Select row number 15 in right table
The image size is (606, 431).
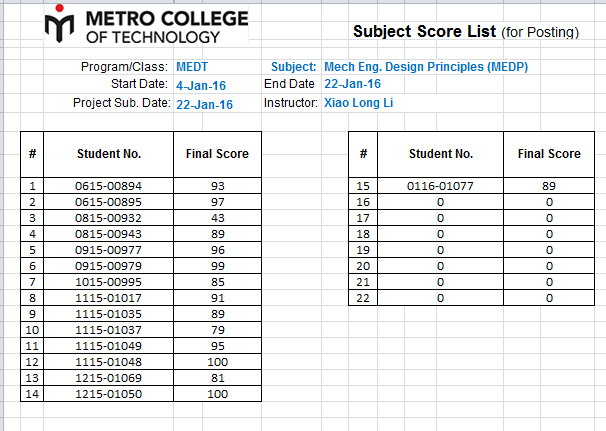pos(363,186)
